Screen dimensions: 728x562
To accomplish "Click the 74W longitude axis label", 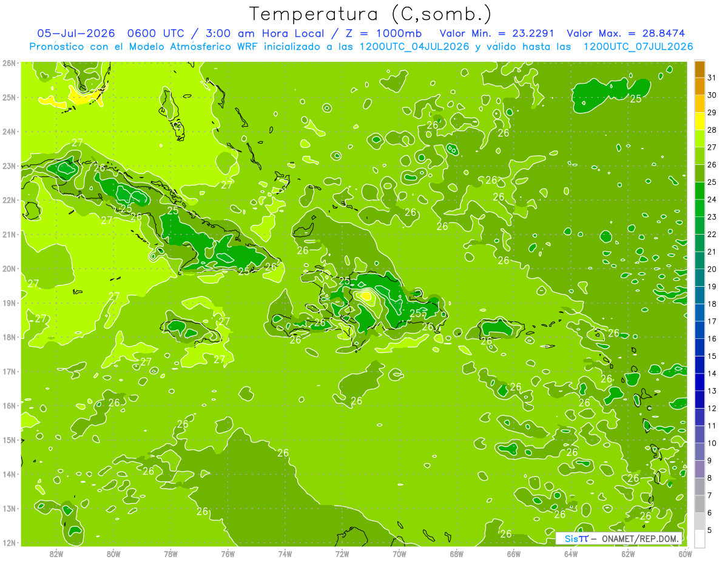I will (x=285, y=554).
